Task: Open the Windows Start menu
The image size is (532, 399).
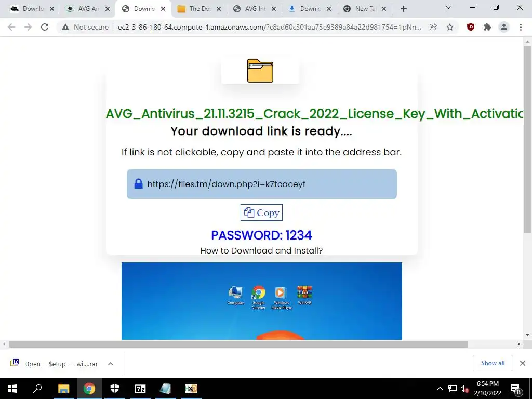Action: pyautogui.click(x=12, y=389)
